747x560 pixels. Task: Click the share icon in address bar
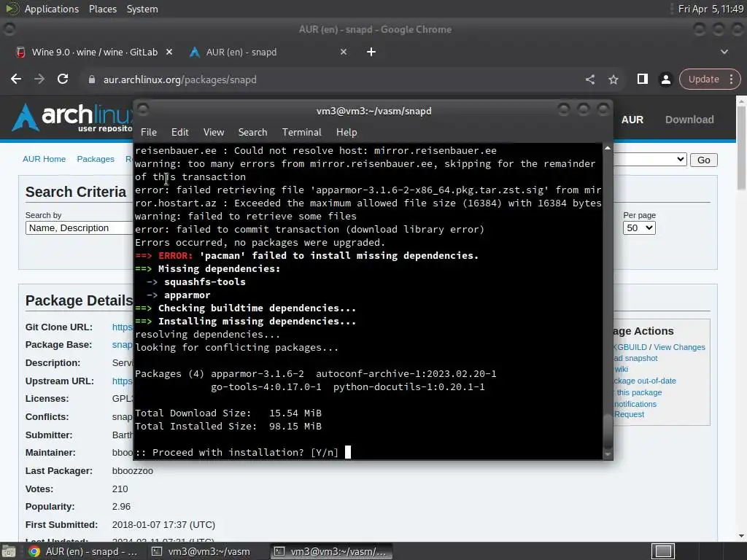(x=589, y=79)
